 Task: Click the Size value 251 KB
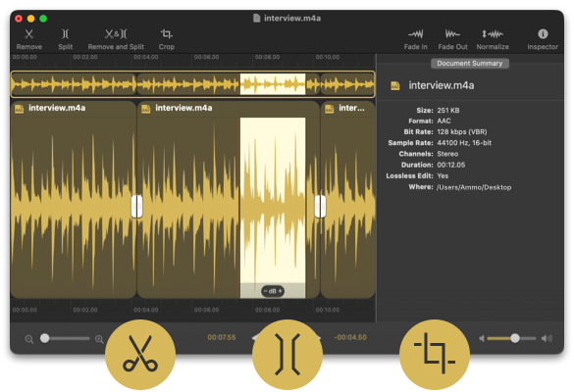pos(448,111)
